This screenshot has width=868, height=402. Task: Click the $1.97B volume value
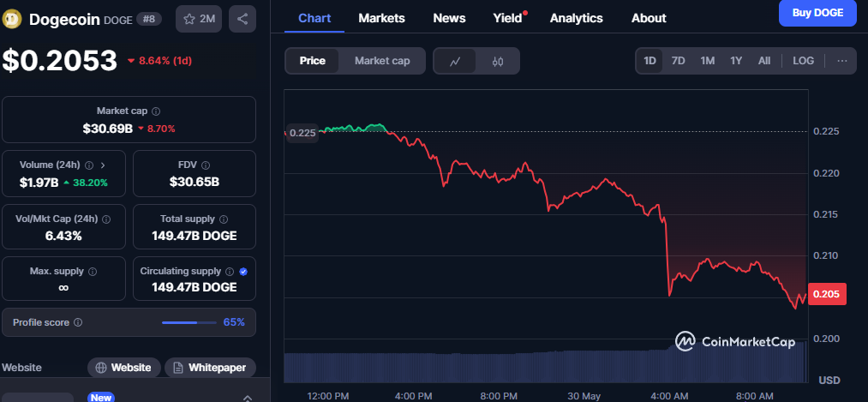(39, 183)
